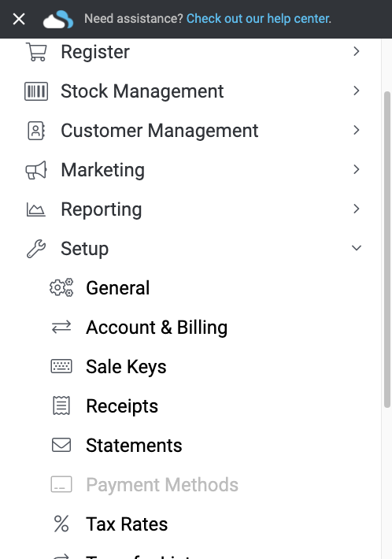Viewport: 392px width, 559px height.
Task: Expand the Reporting submenu arrow
Action: pyautogui.click(x=356, y=209)
